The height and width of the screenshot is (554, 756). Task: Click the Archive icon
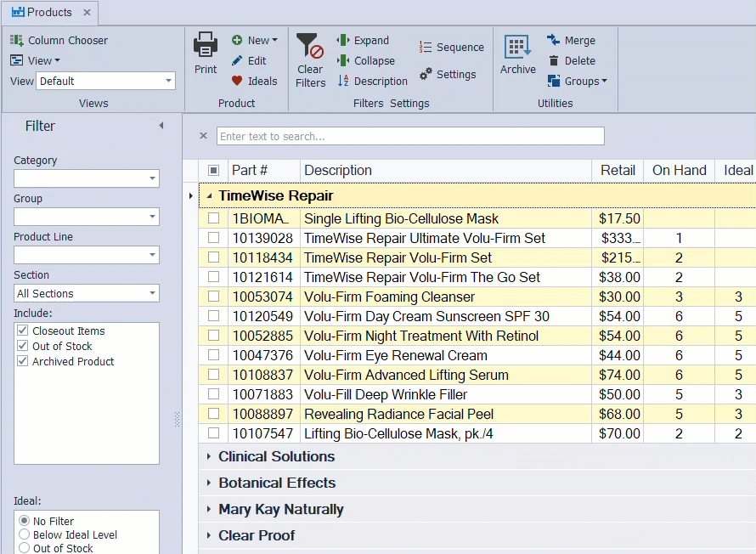click(x=517, y=46)
